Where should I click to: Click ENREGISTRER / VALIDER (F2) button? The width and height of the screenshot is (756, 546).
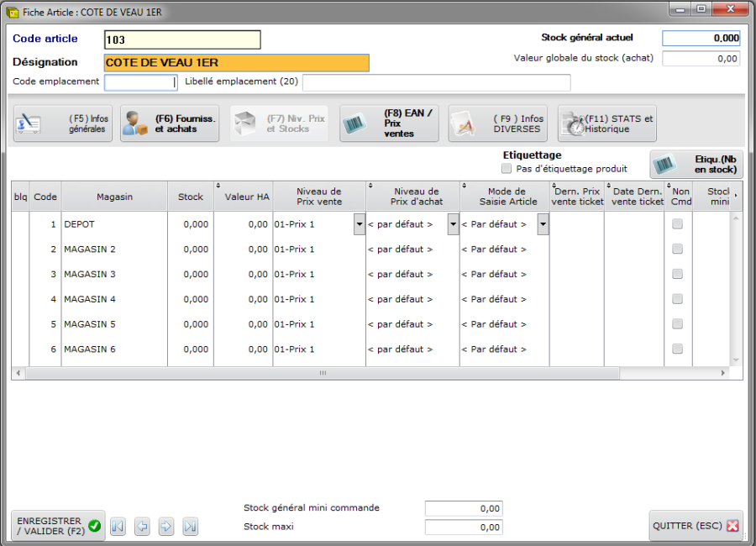pos(58,526)
